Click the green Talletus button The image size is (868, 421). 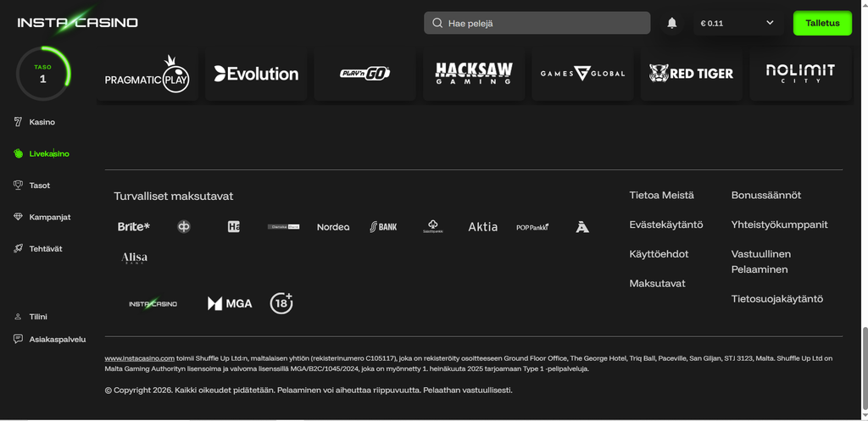pos(822,23)
